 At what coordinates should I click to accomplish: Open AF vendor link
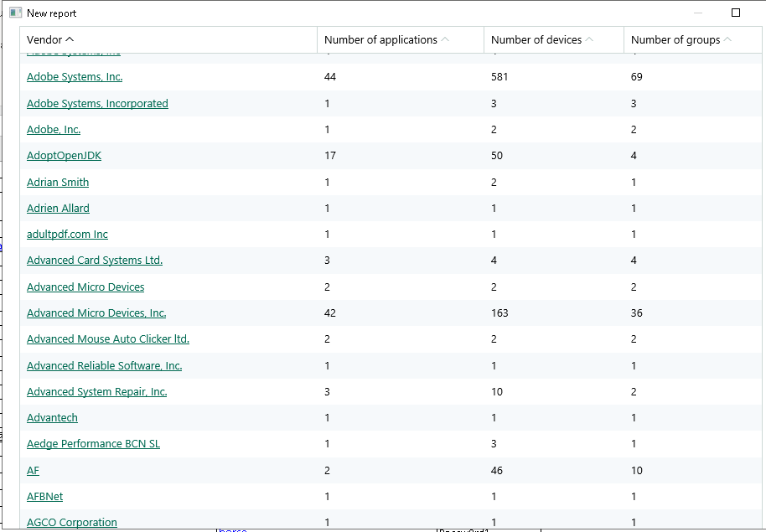coord(33,471)
